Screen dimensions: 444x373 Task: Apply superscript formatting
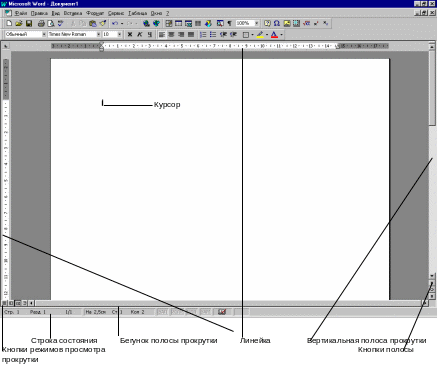point(316,23)
